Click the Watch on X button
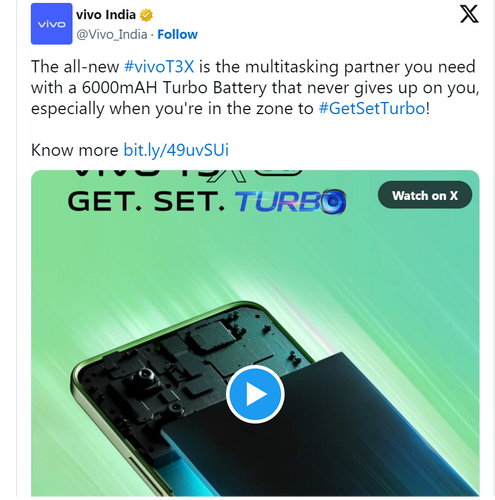495x500 pixels. click(x=425, y=195)
